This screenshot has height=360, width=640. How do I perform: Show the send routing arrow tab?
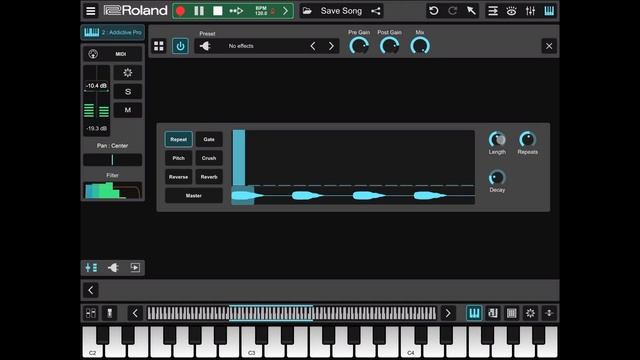click(x=135, y=268)
